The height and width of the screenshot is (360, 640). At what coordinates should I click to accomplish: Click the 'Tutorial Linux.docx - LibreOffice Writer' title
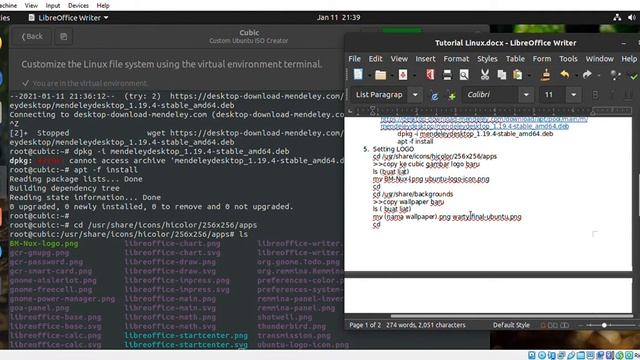coord(505,43)
